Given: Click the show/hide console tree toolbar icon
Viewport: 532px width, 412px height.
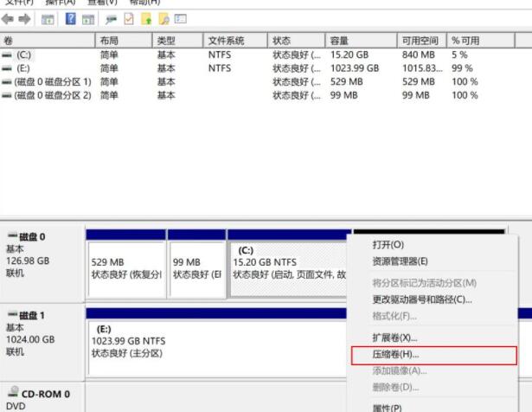Looking at the screenshot, I should [48, 19].
